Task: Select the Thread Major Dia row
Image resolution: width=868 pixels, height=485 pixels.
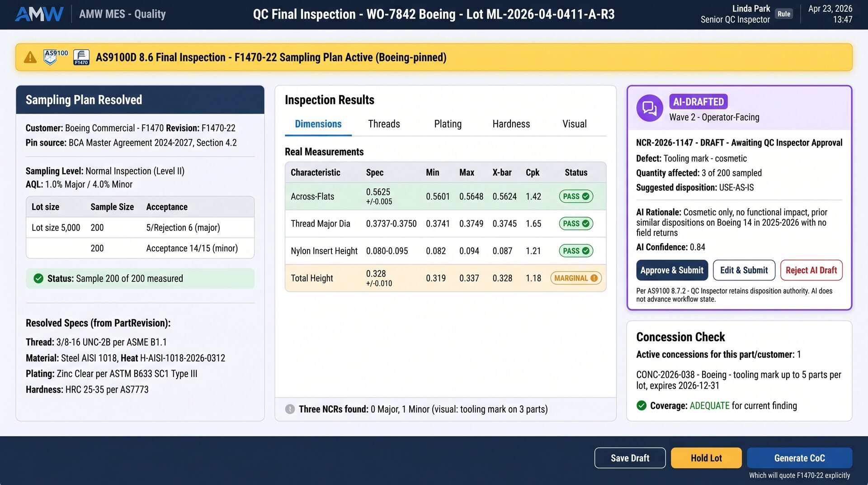Action: (445, 223)
